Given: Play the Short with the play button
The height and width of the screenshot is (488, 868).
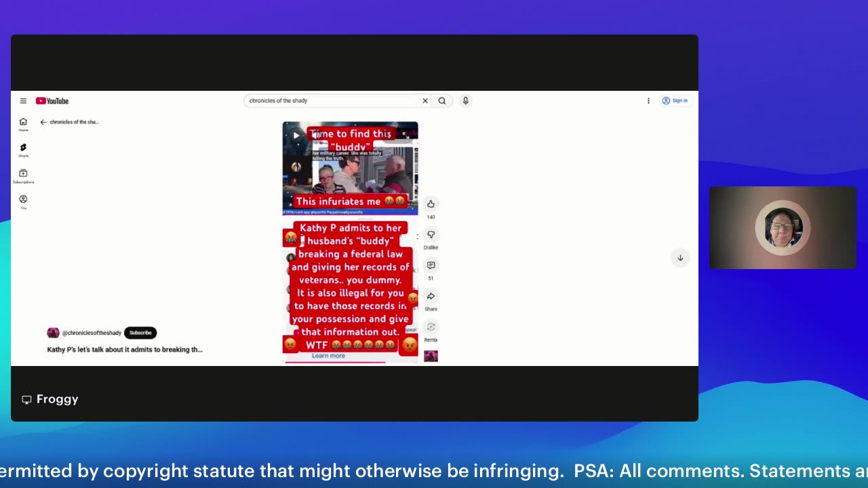Looking at the screenshot, I should [296, 136].
